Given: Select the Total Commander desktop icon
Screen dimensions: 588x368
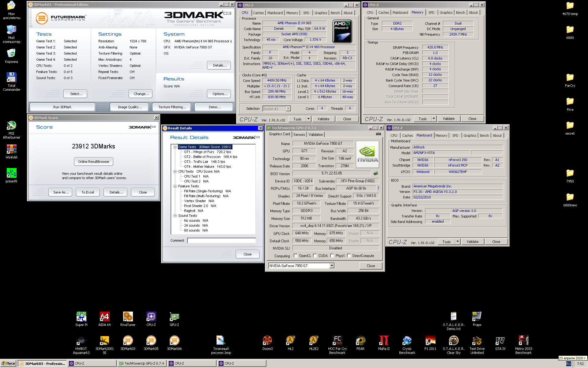Looking at the screenshot, I should [x=11, y=82].
